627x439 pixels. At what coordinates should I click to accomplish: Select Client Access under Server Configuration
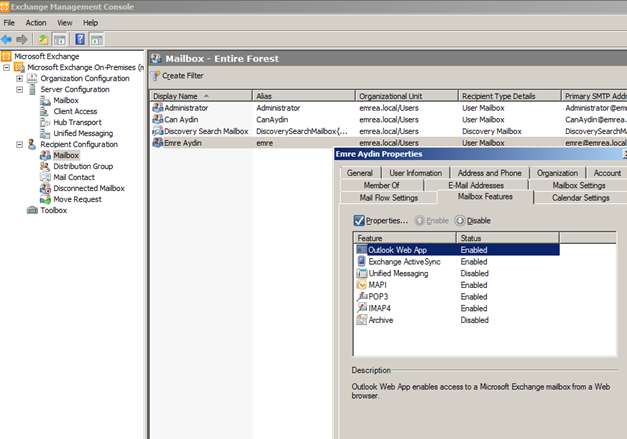[x=76, y=111]
